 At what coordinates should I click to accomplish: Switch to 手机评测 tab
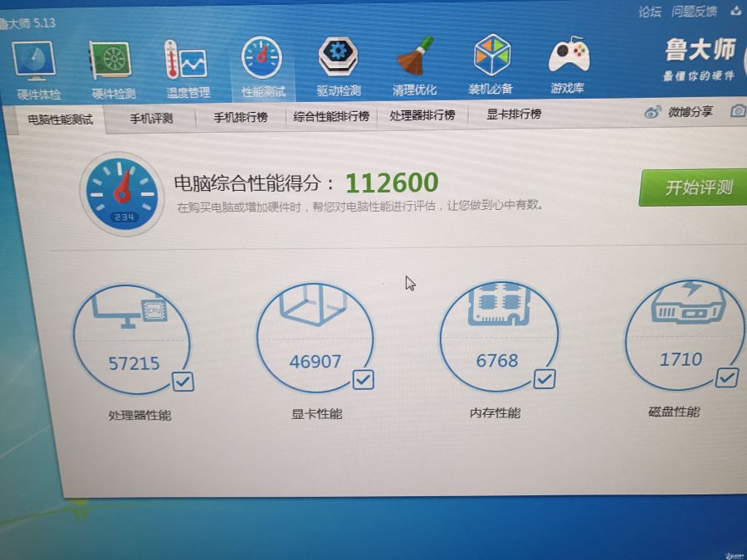[x=151, y=118]
